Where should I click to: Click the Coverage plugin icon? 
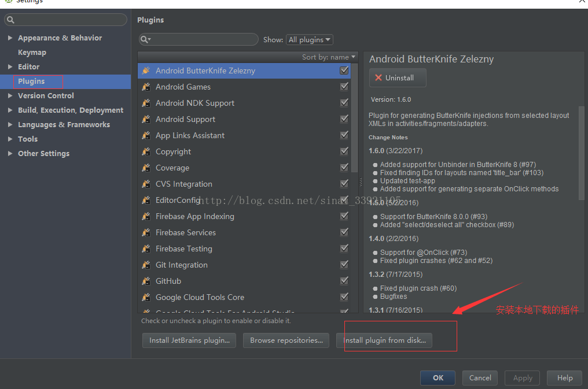146,168
